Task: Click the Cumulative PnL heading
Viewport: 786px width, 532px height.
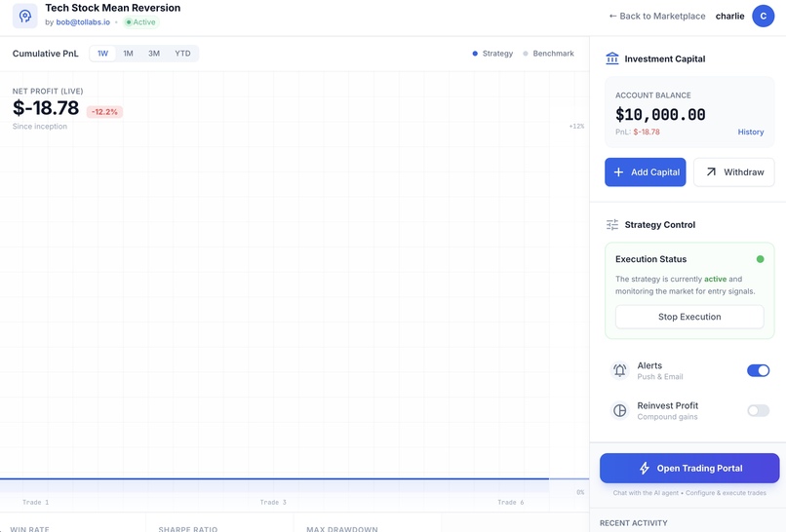Action: [x=46, y=54]
